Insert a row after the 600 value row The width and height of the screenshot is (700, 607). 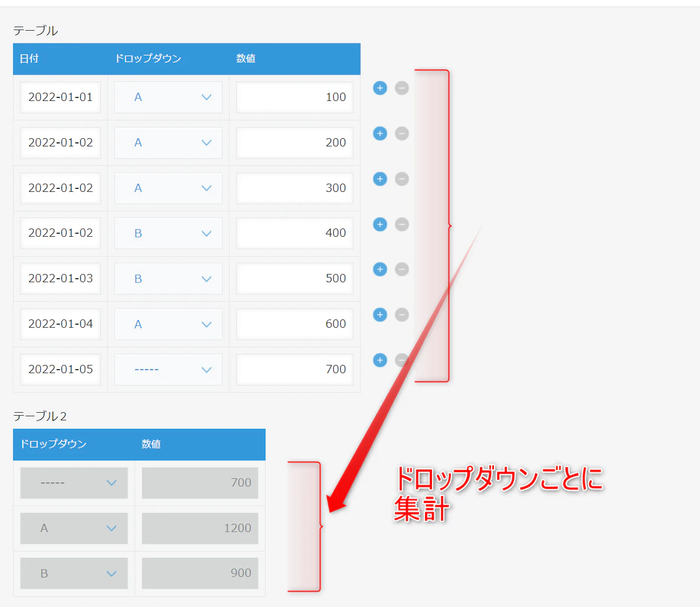380,315
